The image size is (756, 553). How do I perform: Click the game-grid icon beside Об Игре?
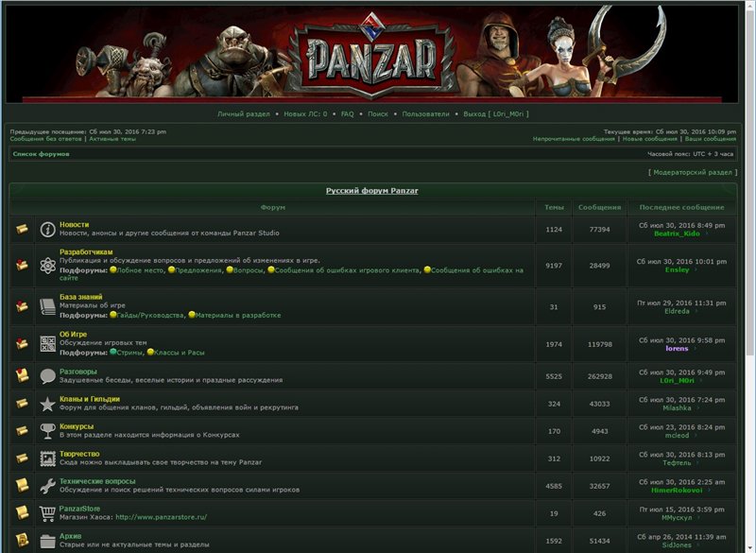click(x=48, y=344)
